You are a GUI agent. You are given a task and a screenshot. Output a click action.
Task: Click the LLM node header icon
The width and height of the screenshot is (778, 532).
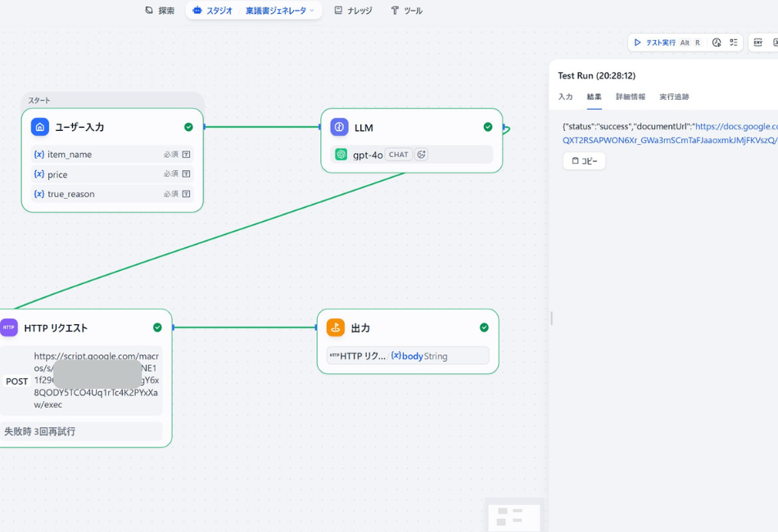tap(339, 127)
